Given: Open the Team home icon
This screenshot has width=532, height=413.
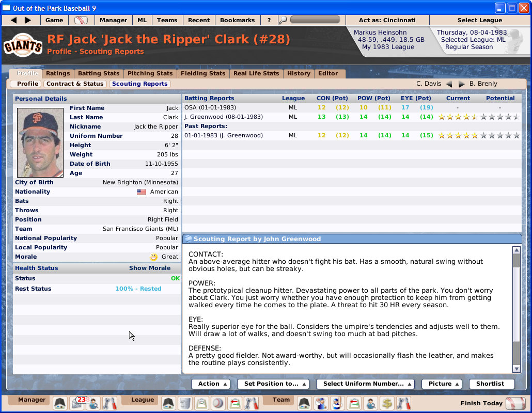Looking at the screenshot, I should point(304,404).
